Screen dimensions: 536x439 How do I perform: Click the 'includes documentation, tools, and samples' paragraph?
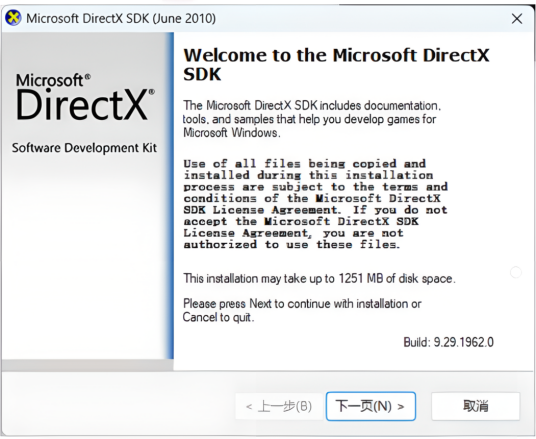pos(312,119)
